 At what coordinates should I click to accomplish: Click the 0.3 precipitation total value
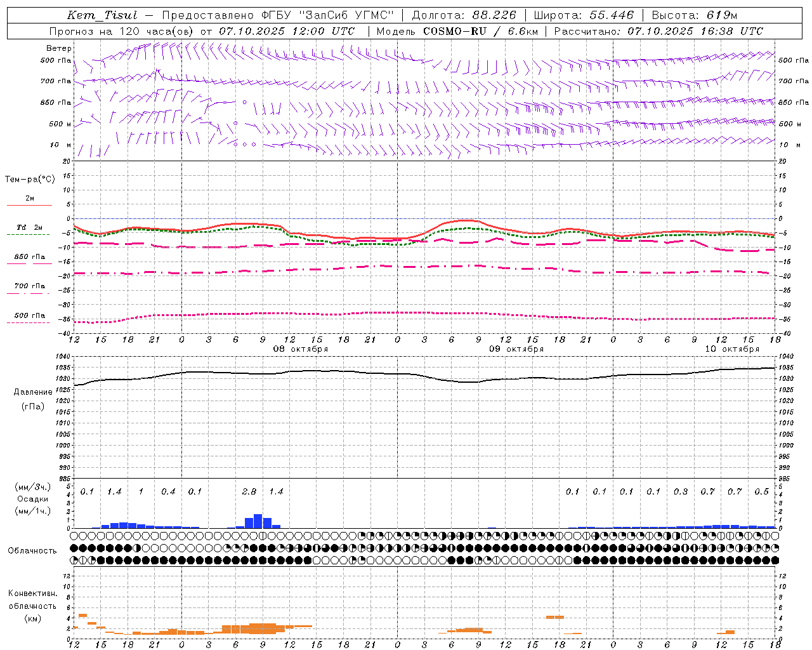point(681,491)
